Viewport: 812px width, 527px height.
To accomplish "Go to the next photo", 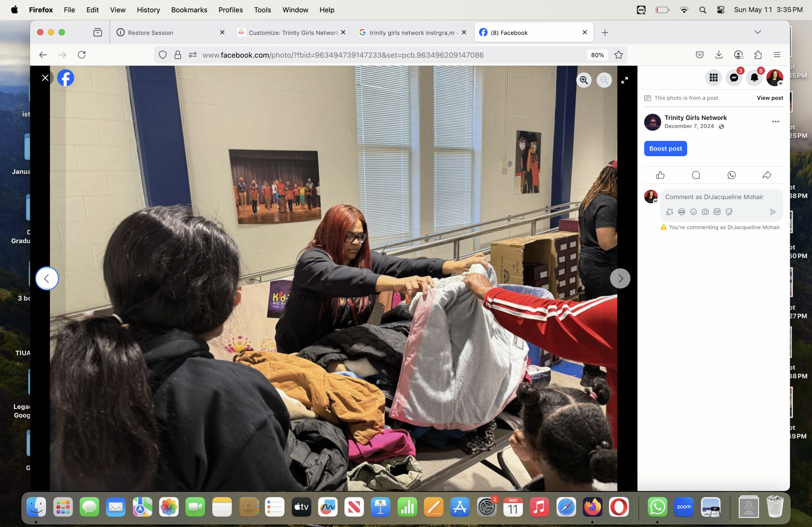I will [x=620, y=279].
